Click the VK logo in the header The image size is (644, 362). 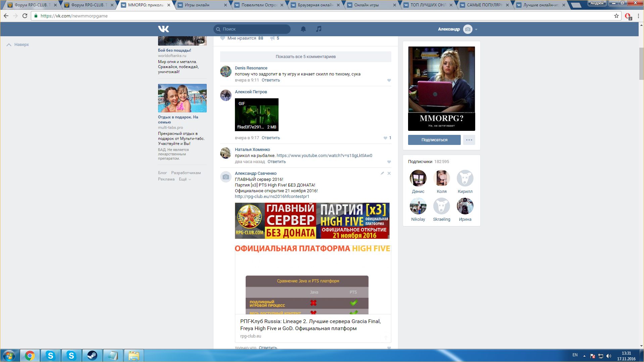pyautogui.click(x=163, y=29)
